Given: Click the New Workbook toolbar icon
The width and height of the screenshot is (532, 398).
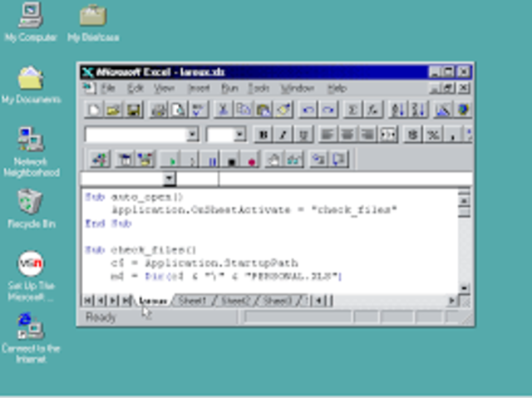Looking at the screenshot, I should click(94, 110).
